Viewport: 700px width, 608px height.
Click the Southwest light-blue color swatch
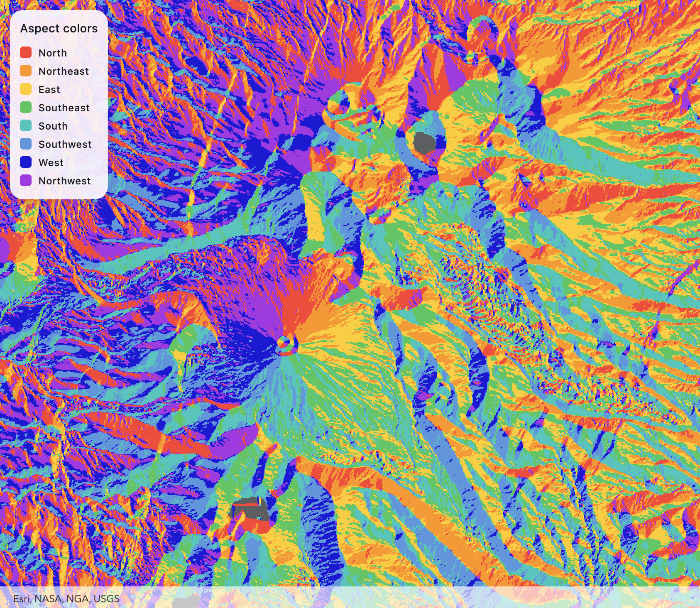tap(26, 144)
